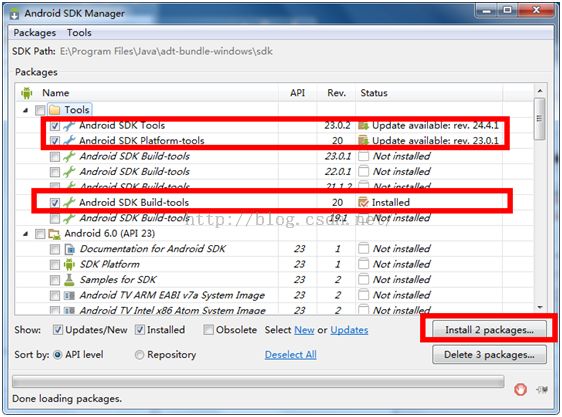Screen dimensions: 562x417
Task: Check the Samples for SDK checkbox
Action: [x=55, y=280]
